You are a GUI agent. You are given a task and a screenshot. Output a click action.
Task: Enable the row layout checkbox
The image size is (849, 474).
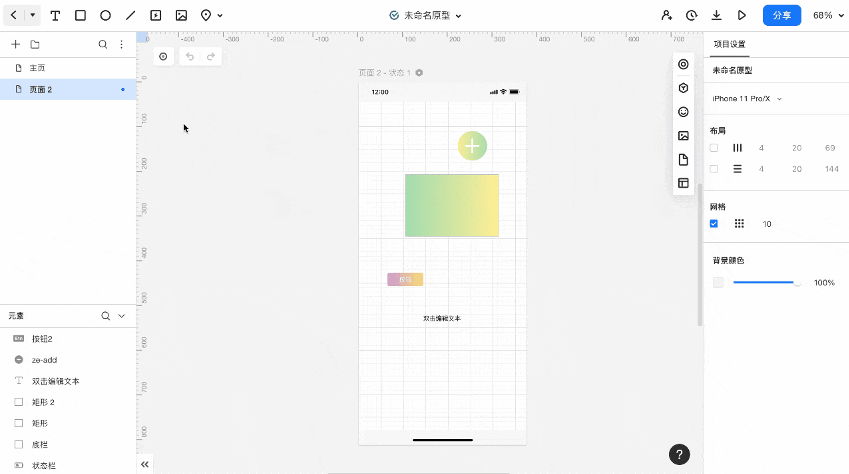714,169
